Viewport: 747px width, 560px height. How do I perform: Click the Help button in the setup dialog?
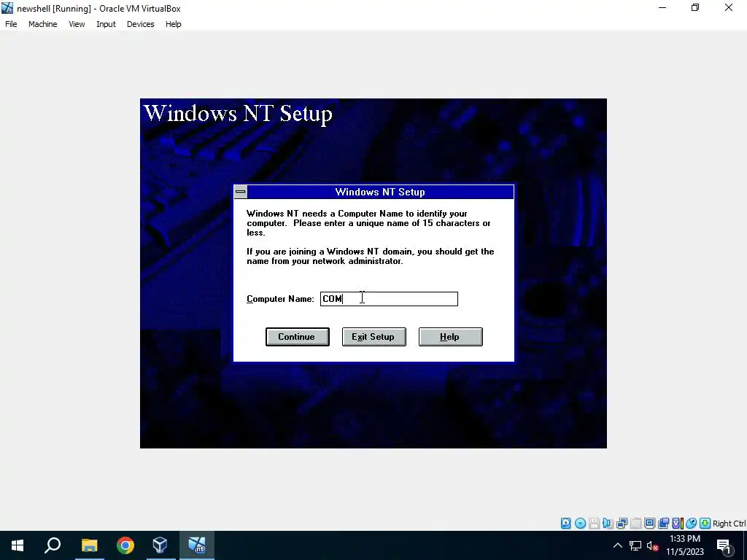(x=450, y=337)
